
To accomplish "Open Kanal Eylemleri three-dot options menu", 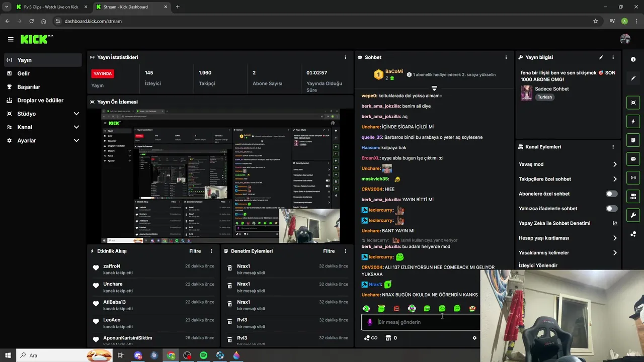I will pos(613,147).
